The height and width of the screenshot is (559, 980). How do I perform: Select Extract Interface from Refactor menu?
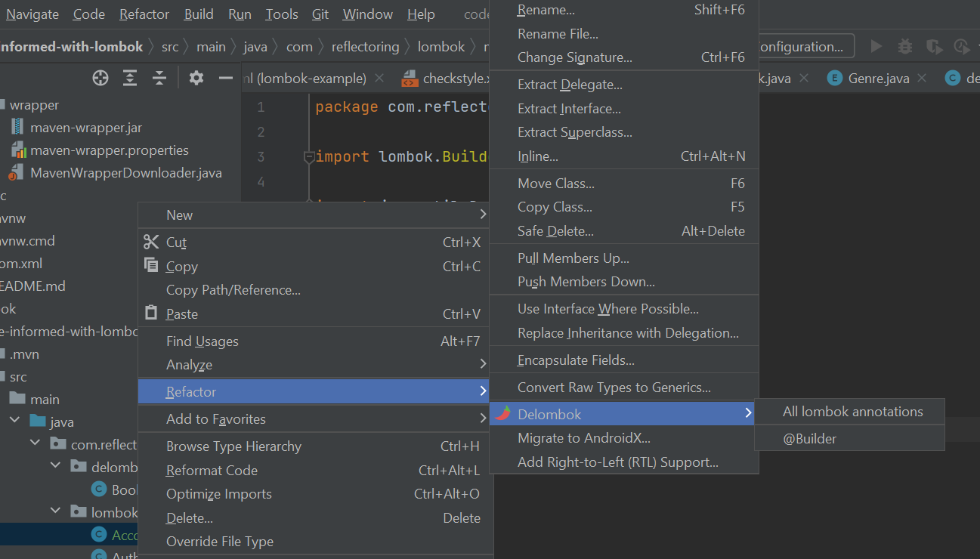coord(569,109)
